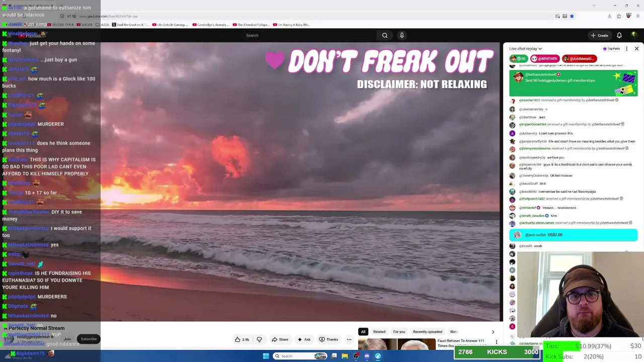Open bookmark 'Basil the Great on X'
644x362 pixels.
coord(130,25)
